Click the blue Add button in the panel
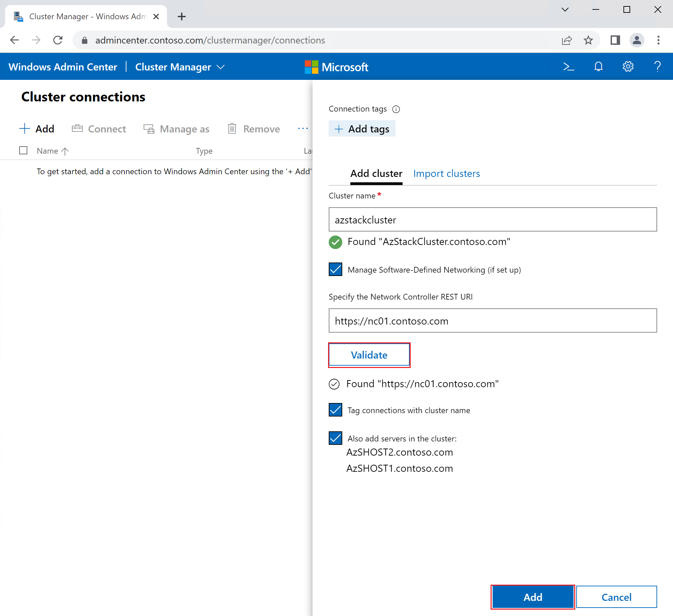Viewport: 673px width, 616px height. (x=533, y=597)
